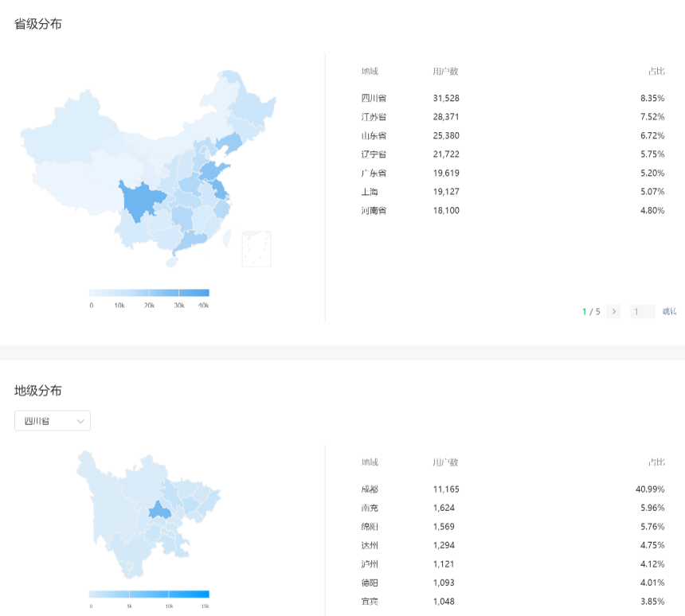Click the province map color scale legend

149,293
